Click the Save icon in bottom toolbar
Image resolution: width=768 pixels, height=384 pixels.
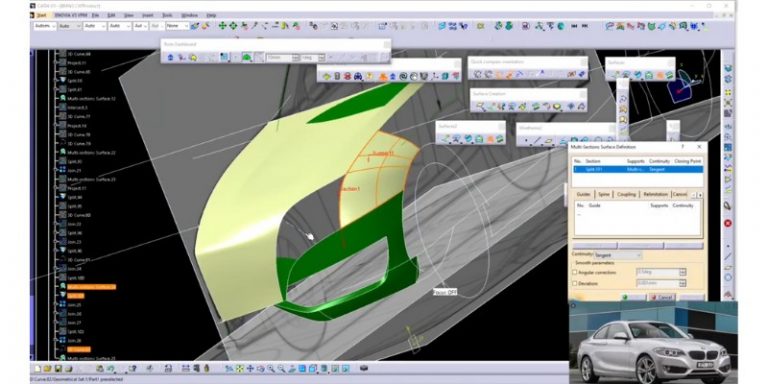pyautogui.click(x=58, y=368)
